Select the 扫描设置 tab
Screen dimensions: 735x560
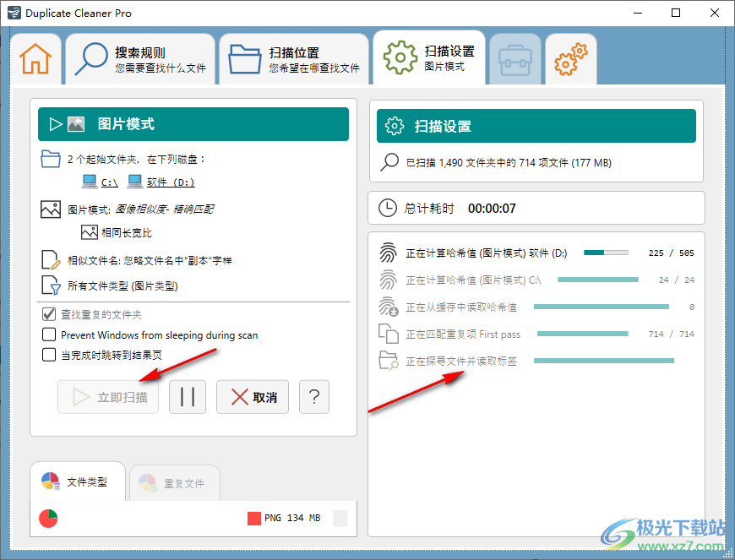click(429, 57)
